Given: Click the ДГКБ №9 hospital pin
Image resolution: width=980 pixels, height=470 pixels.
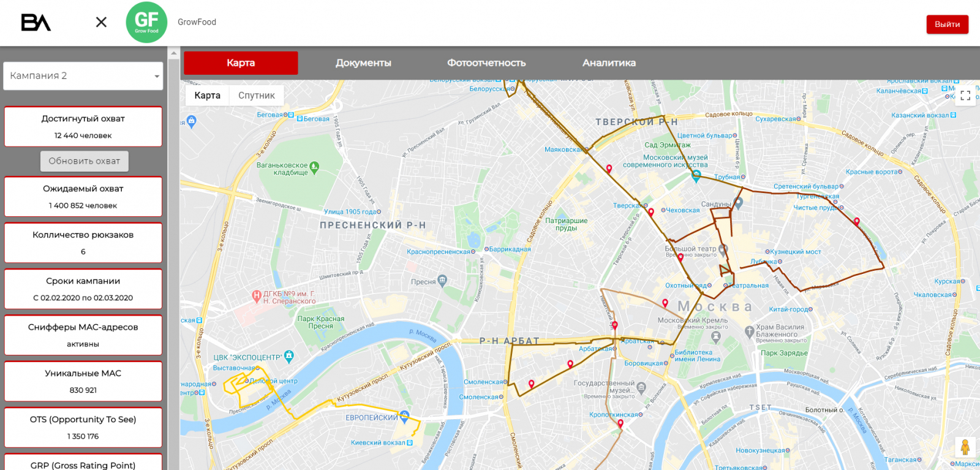Looking at the screenshot, I should point(257,295).
